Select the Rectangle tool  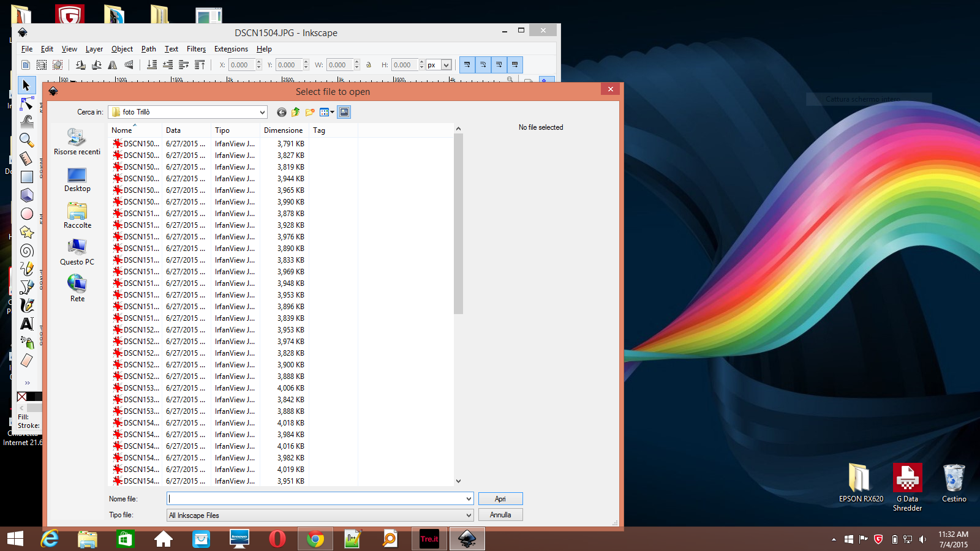tap(26, 177)
